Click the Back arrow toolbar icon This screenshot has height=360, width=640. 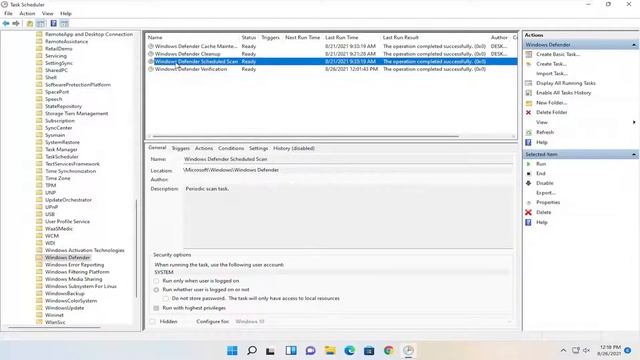(x=6, y=24)
